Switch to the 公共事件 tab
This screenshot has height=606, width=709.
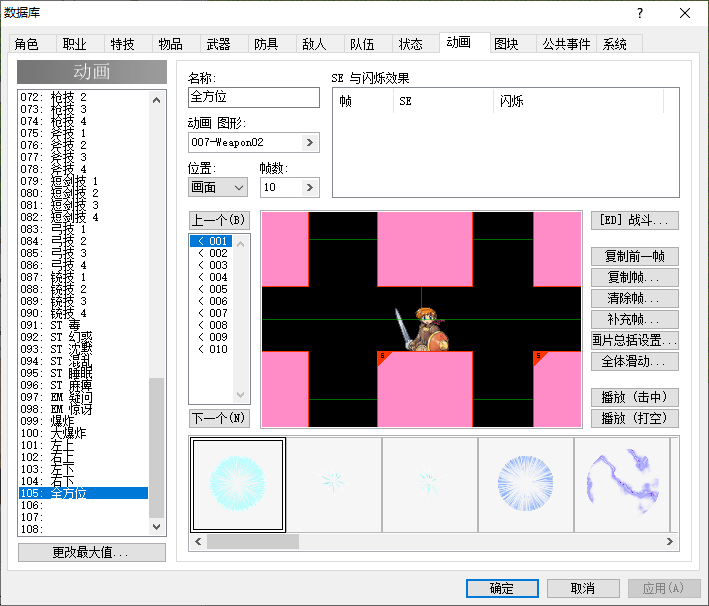(566, 44)
